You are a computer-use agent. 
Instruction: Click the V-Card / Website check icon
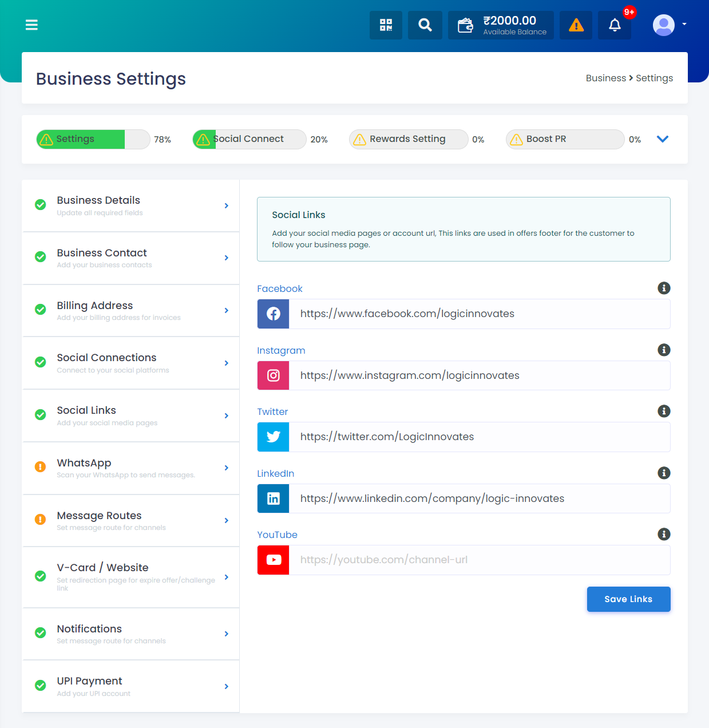tap(41, 576)
